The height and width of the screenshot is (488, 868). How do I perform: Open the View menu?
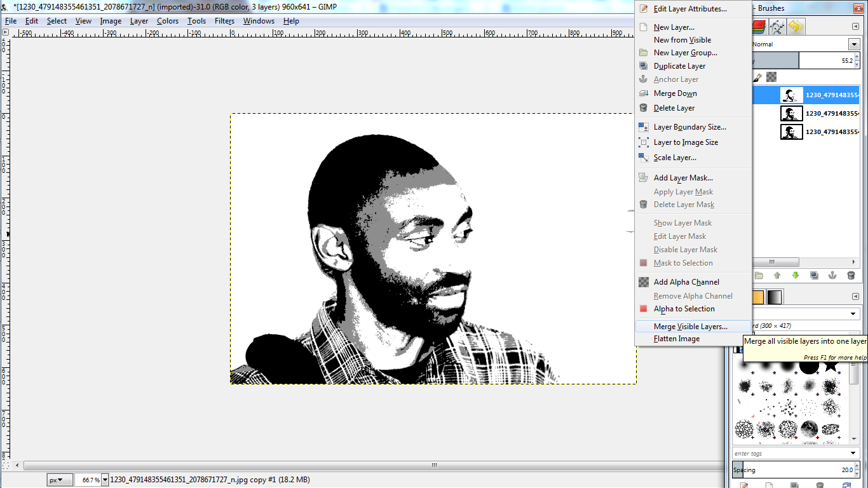pos(83,21)
